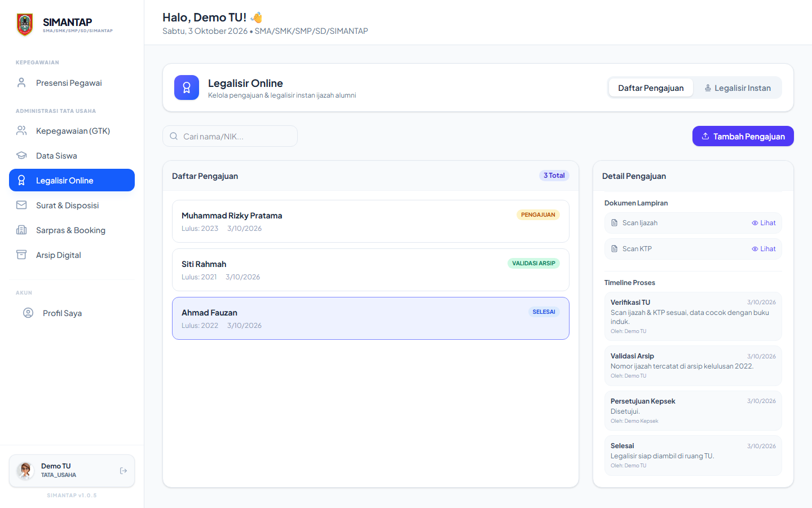This screenshot has height=508, width=812.
Task: Open Arsip Digital menu item
Action: (x=72, y=255)
